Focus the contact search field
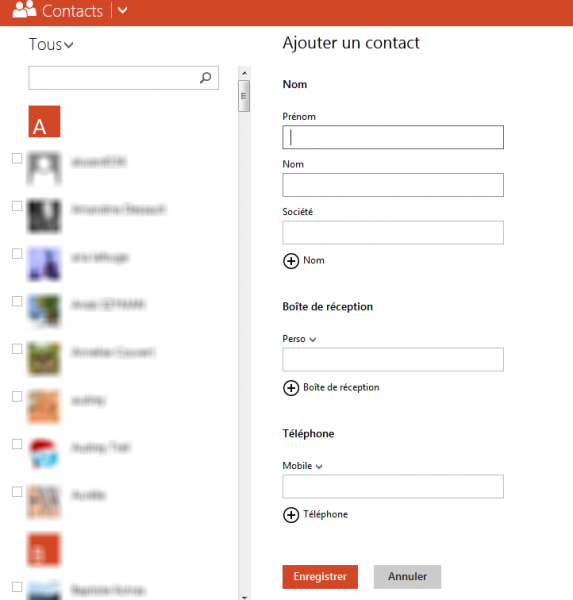This screenshot has width=573, height=600. pyautogui.click(x=123, y=78)
